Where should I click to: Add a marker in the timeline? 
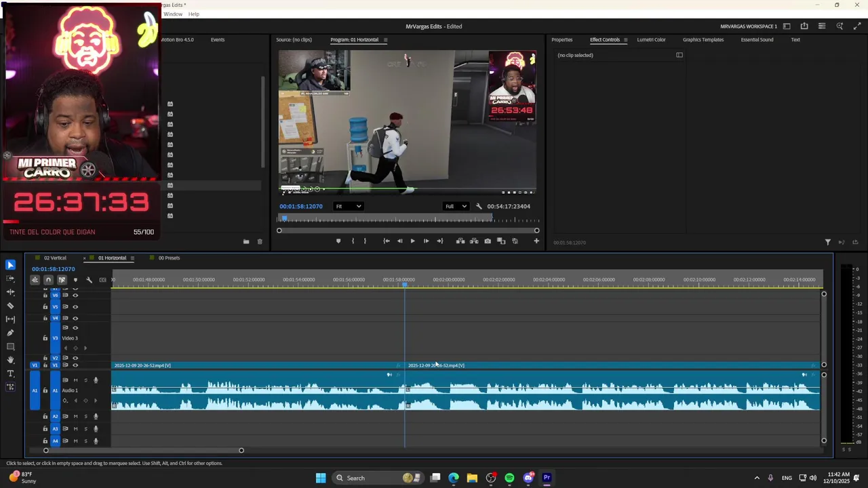(x=75, y=280)
